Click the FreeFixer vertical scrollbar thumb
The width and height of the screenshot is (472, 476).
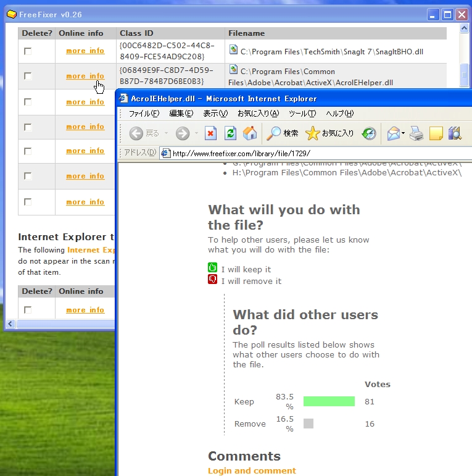464,75
